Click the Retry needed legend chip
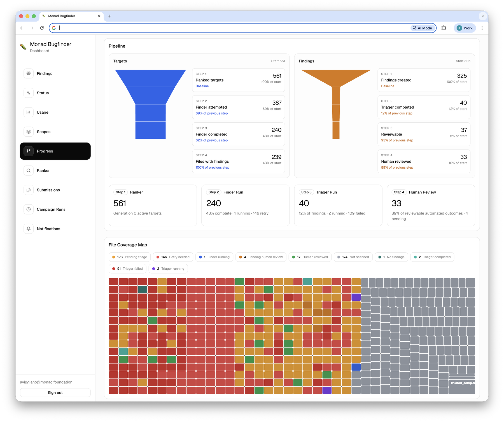 (x=173, y=257)
